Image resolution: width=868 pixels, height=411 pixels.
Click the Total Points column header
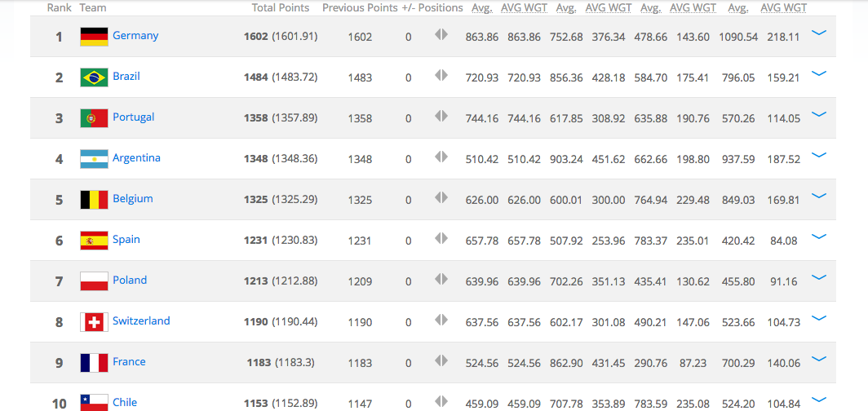click(x=281, y=7)
